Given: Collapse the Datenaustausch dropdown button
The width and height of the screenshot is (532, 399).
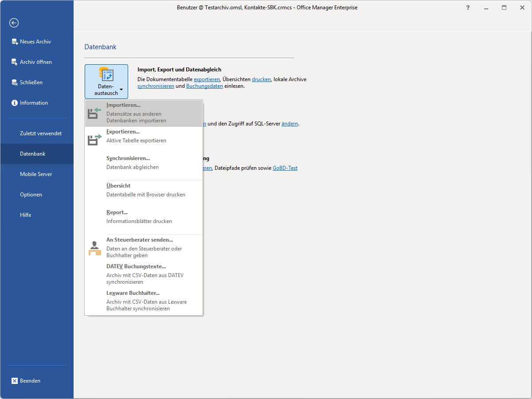Looking at the screenshot, I should tap(106, 82).
